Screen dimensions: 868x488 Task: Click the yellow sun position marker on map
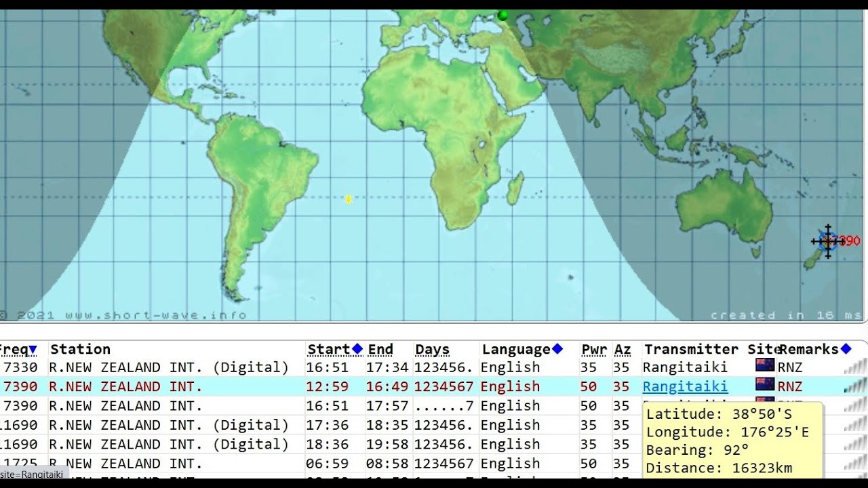point(348,199)
